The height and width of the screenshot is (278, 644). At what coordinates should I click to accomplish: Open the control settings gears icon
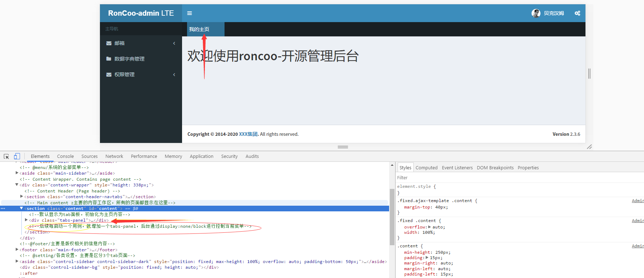pos(577,13)
